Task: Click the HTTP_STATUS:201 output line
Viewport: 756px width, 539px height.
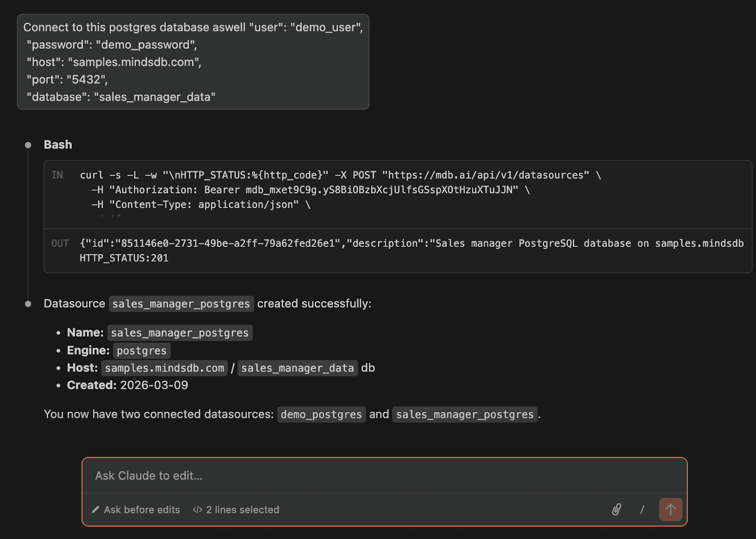Action: pyautogui.click(x=124, y=258)
